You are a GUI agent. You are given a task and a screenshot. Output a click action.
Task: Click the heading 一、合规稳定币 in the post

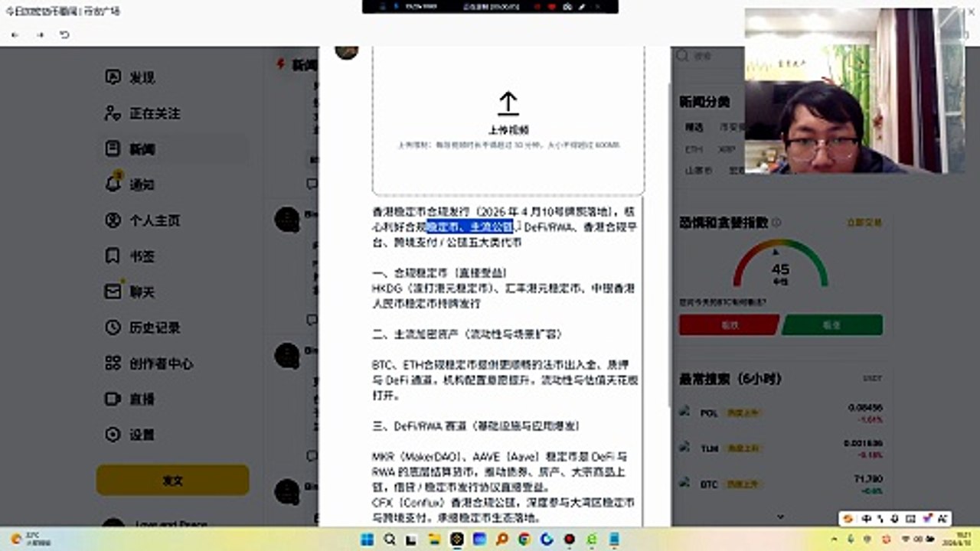[x=439, y=273]
